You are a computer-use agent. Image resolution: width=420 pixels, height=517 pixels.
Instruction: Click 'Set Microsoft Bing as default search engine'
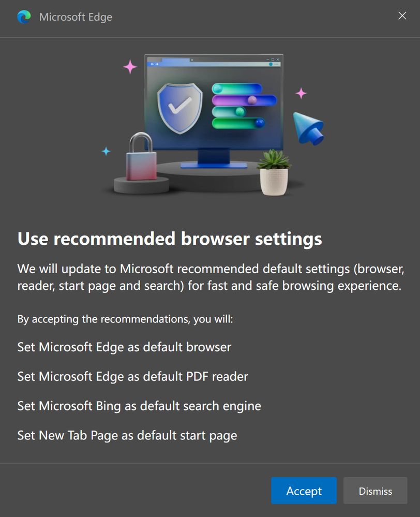coord(139,406)
